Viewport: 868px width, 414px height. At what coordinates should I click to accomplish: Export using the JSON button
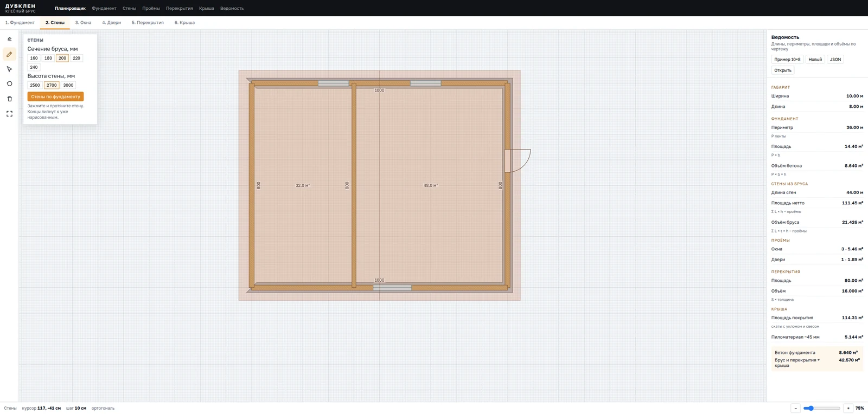[x=835, y=60]
